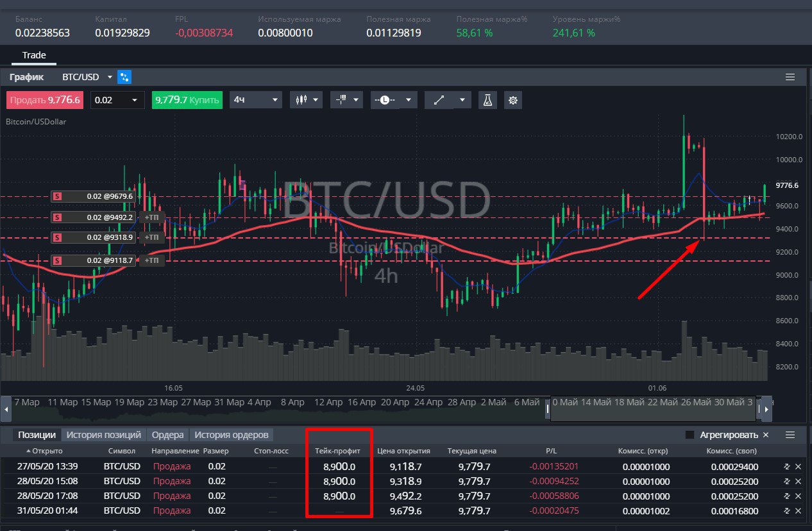Select the Позиции tab
The image size is (812, 531).
pos(37,435)
